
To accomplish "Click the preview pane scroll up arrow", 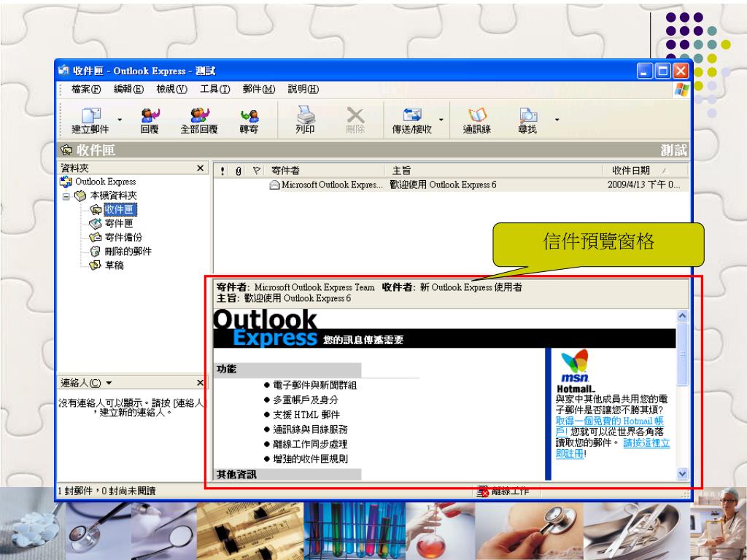I will tap(682, 316).
